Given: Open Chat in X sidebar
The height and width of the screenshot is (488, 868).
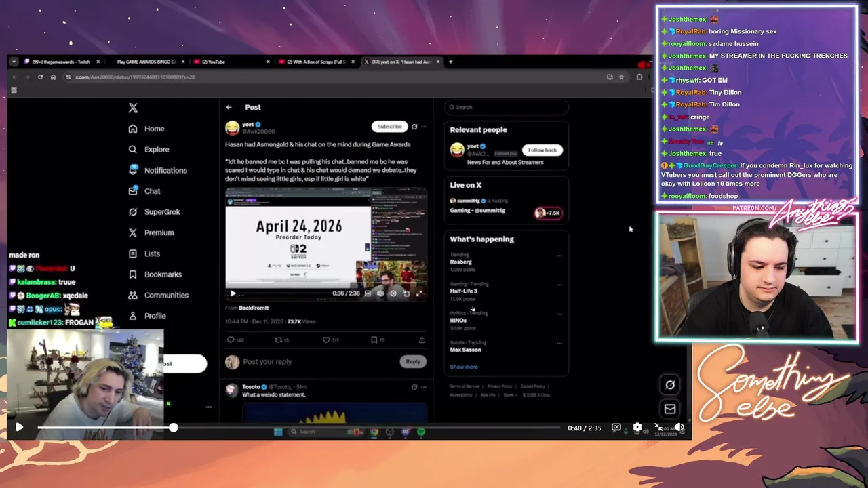Looking at the screenshot, I should [144, 191].
